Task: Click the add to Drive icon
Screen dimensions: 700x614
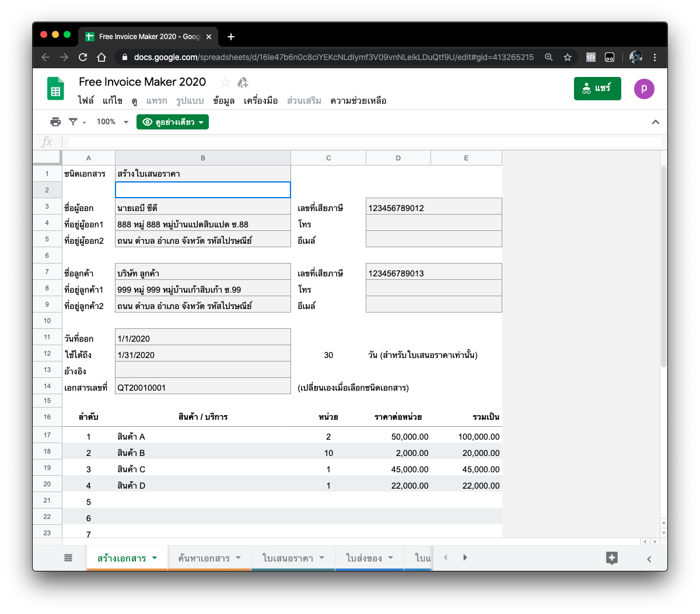Action: (x=243, y=82)
